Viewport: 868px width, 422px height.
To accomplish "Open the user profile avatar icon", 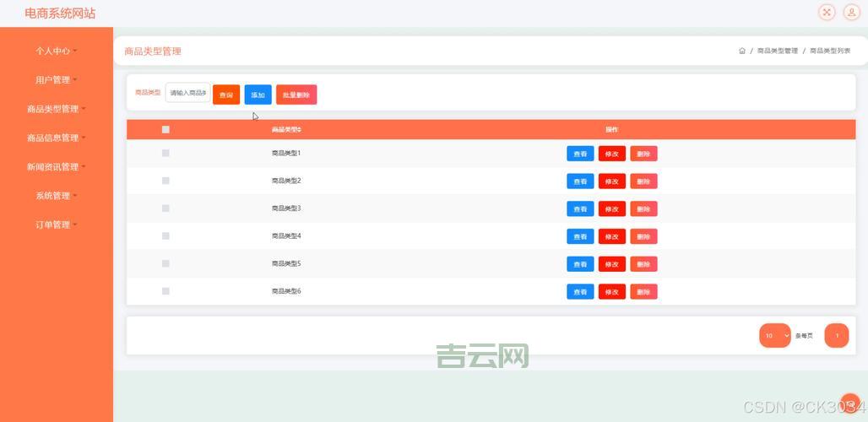I will point(851,12).
